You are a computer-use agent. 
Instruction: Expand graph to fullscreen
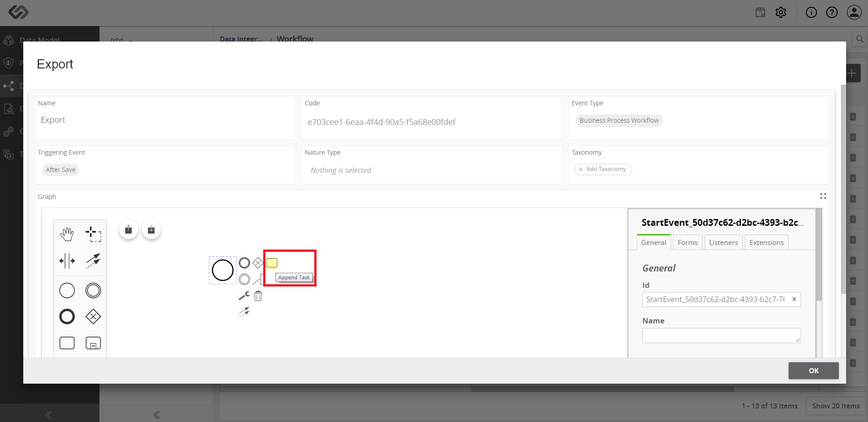tap(823, 196)
